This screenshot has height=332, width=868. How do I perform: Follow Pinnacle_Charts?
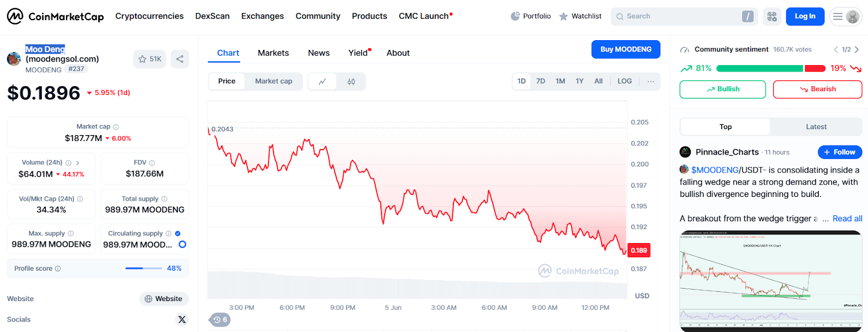point(840,152)
